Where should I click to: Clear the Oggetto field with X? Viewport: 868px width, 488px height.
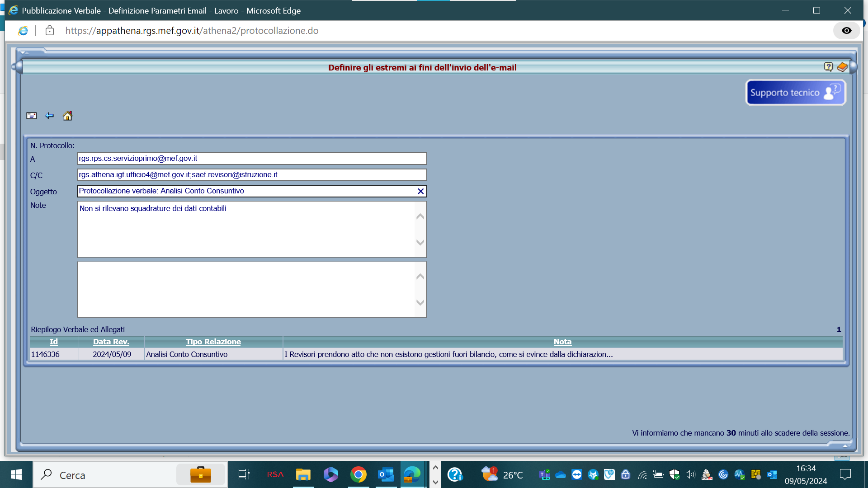pos(420,191)
